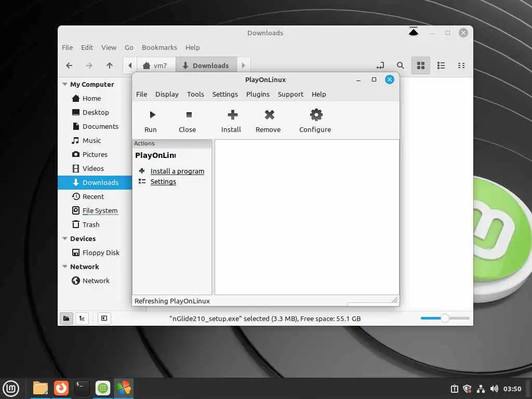Open the Plugins menu in PlayOnLinux
The height and width of the screenshot is (399, 532).
click(x=258, y=95)
